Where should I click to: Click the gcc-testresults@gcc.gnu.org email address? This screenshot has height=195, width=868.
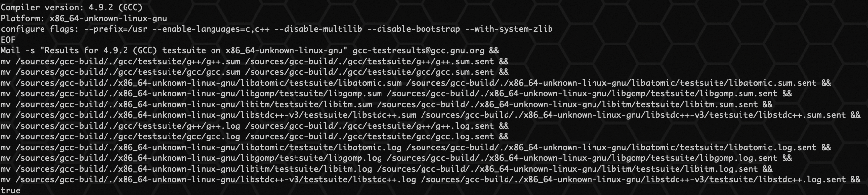tap(418, 50)
